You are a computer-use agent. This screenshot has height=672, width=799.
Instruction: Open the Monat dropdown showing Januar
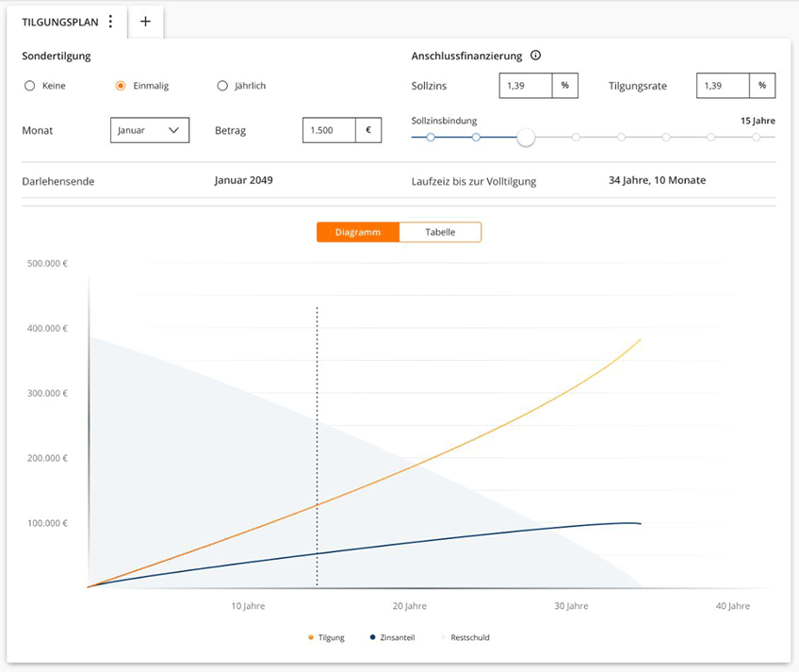click(x=150, y=130)
